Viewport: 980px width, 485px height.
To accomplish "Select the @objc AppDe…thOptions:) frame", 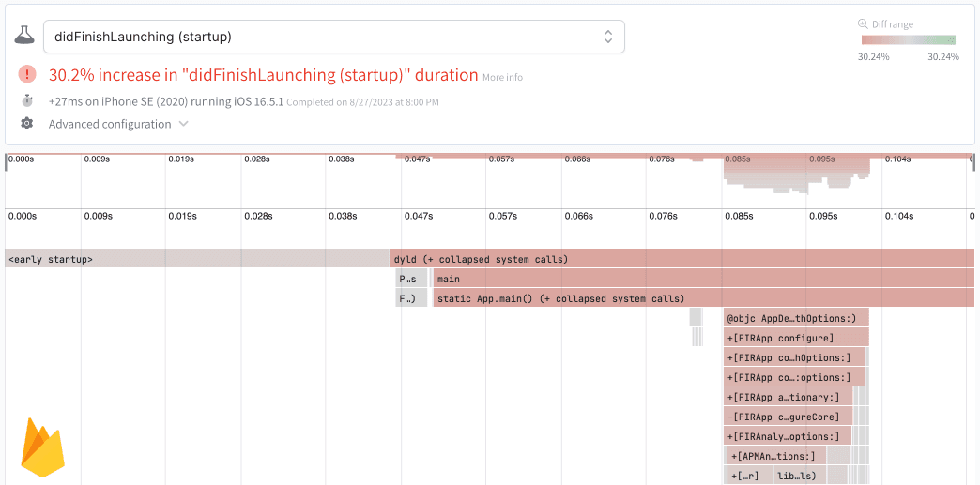I will point(796,318).
